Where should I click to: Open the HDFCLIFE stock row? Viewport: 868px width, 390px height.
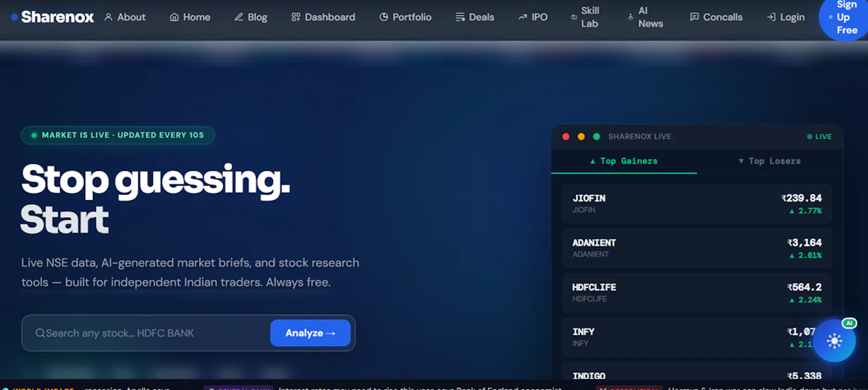tap(697, 292)
